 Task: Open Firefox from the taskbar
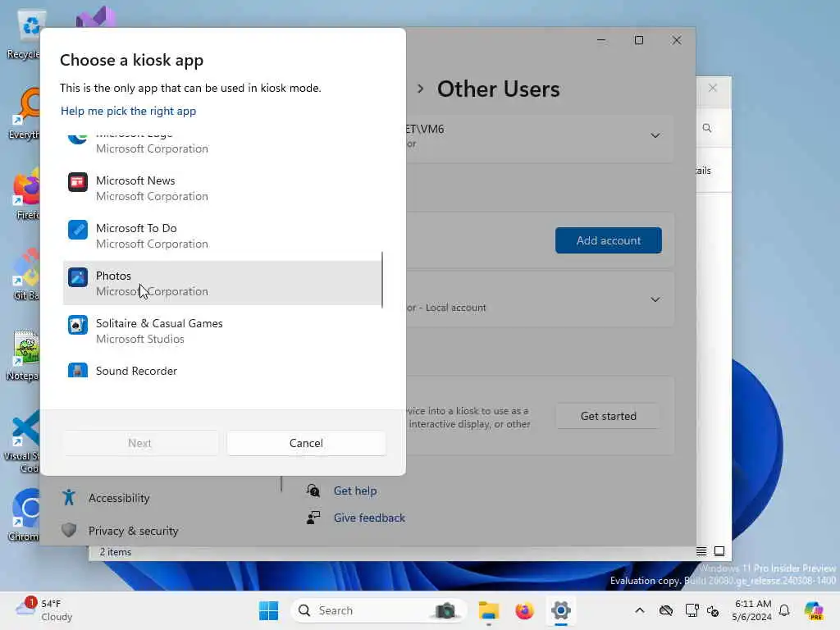click(524, 610)
